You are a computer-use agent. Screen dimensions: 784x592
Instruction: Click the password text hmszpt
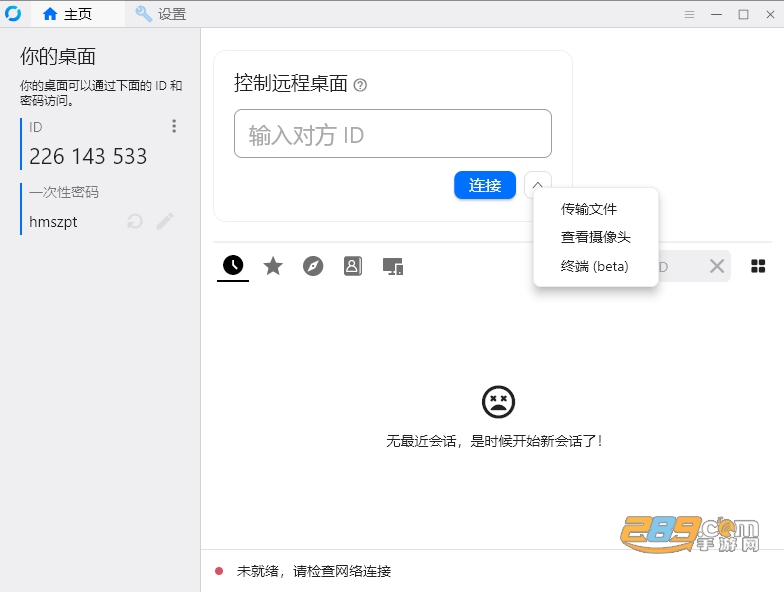(x=53, y=222)
